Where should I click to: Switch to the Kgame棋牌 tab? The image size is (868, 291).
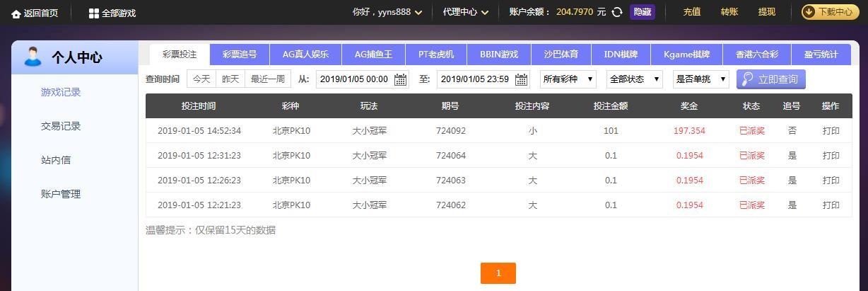pos(686,55)
